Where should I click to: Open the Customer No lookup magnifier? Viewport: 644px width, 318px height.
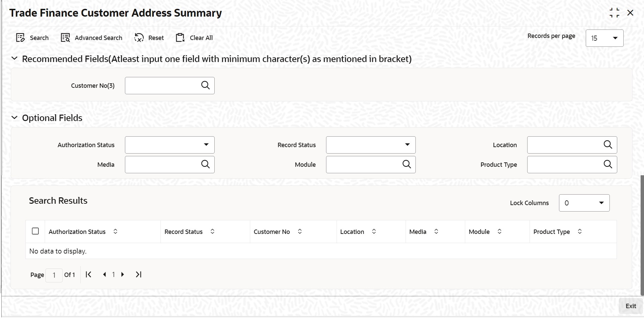[206, 85]
